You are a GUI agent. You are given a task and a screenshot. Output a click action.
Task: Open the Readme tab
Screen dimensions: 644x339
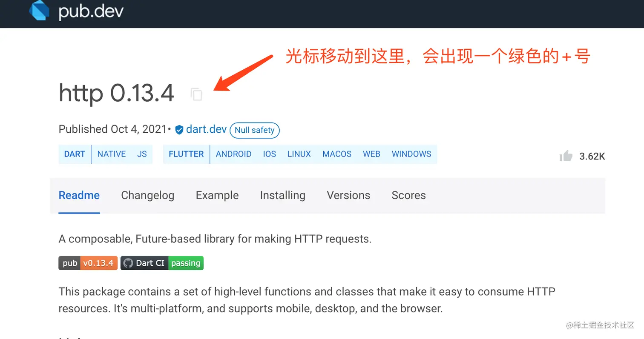pos(79,195)
